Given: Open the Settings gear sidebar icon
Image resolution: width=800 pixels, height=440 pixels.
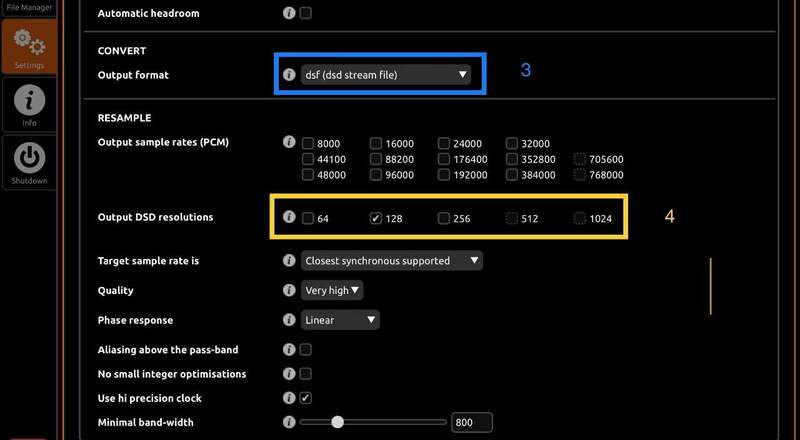Looking at the screenshot, I should click(x=29, y=47).
